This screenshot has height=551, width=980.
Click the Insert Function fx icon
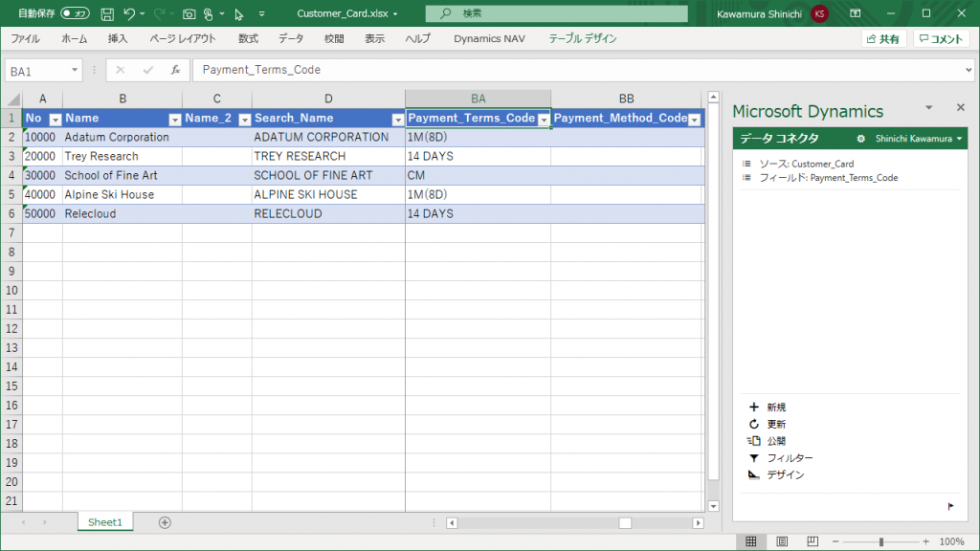point(176,70)
